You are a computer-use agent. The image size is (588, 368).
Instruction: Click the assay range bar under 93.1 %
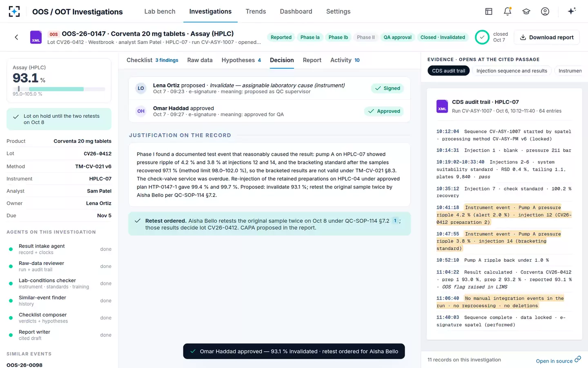tap(59, 89)
